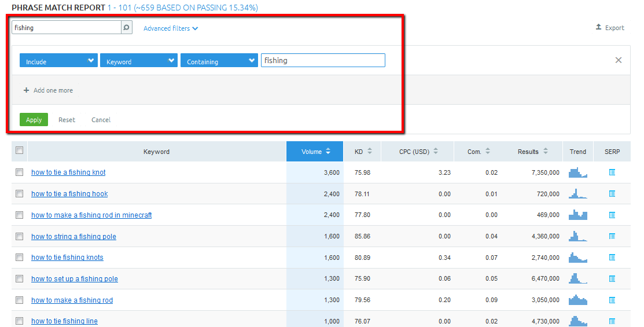The height and width of the screenshot is (327, 644).
Task: Open SERP snapshot for how to tie fishing line
Action: tap(612, 321)
